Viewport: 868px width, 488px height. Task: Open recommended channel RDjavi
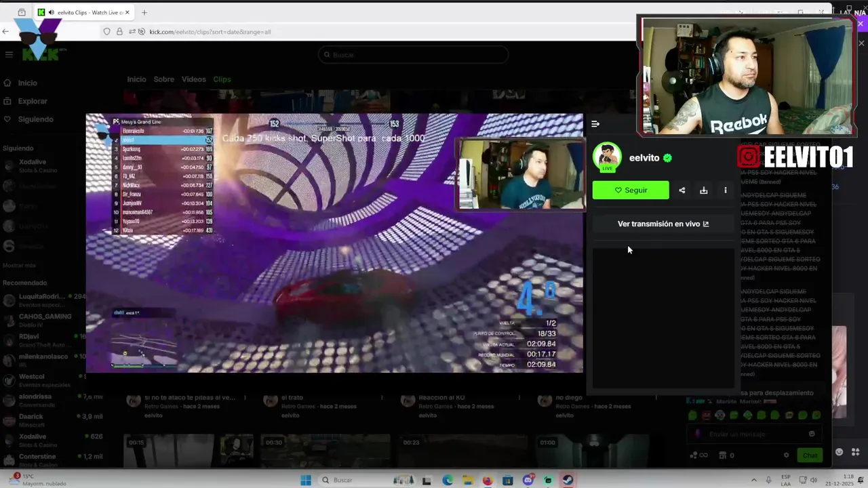[46, 340]
